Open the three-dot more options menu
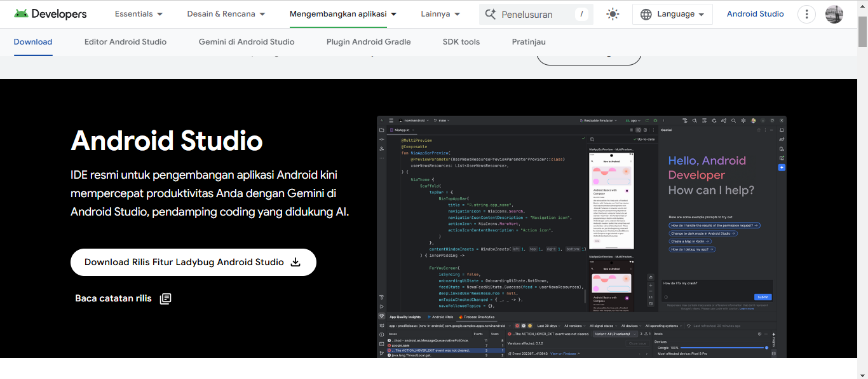 806,14
